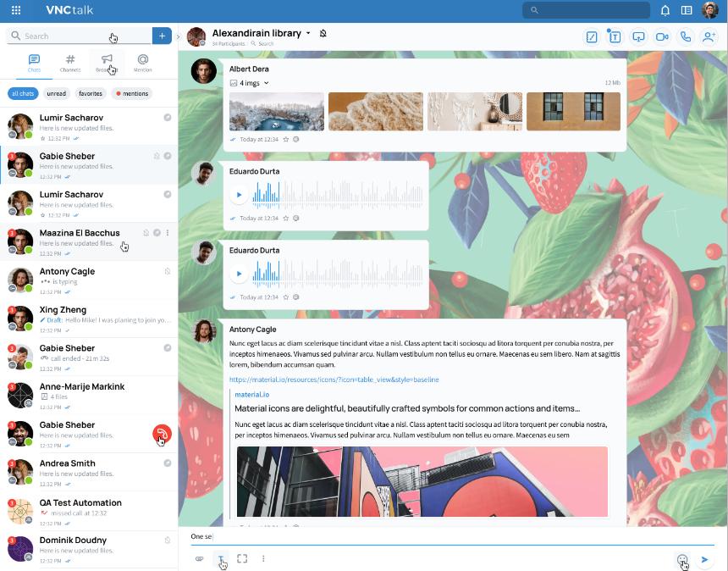Open the apps grid next to the VNCtalk logo
Screen dimensions: 728x571
(x=16, y=10)
